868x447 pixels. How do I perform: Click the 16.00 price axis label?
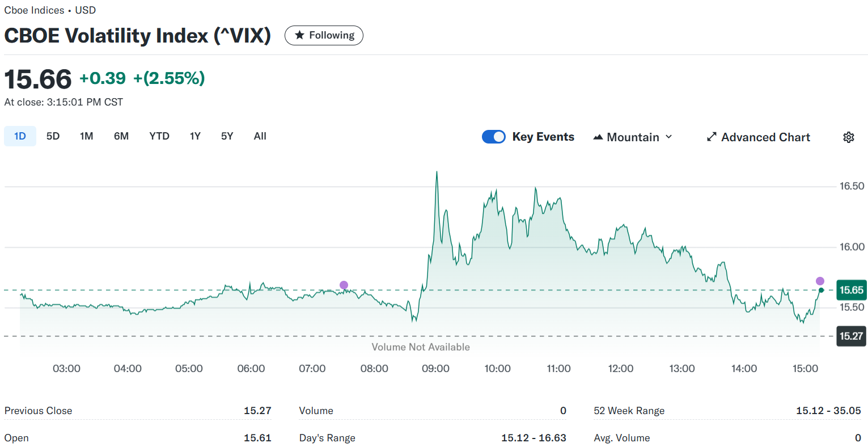852,247
